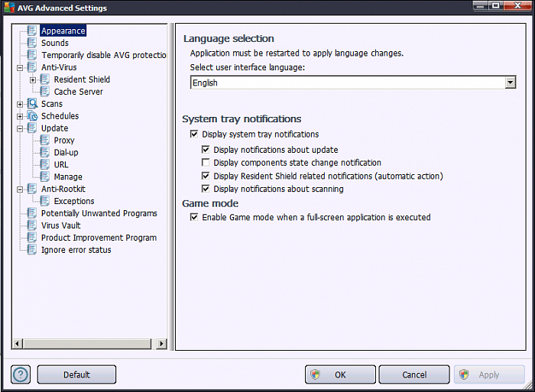Viewport: 535px width, 392px height.
Task: Open the user interface language dropdown
Action: click(x=510, y=83)
